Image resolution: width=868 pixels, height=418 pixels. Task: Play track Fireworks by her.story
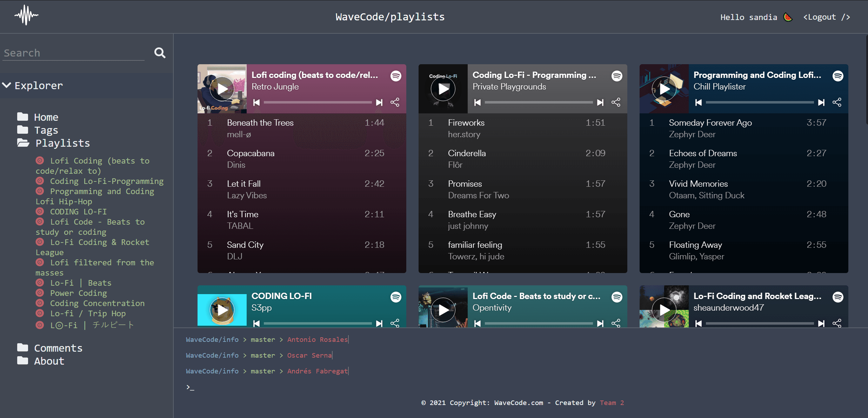(x=523, y=128)
